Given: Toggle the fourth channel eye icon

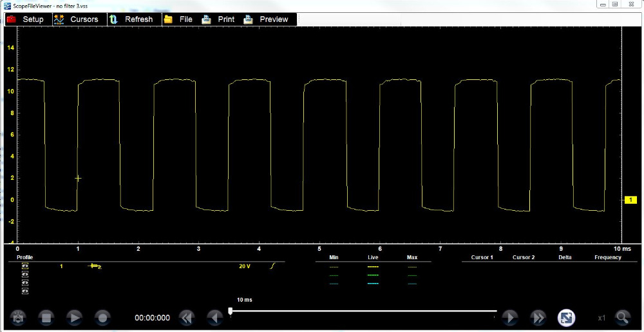Looking at the screenshot, I should pos(25,291).
